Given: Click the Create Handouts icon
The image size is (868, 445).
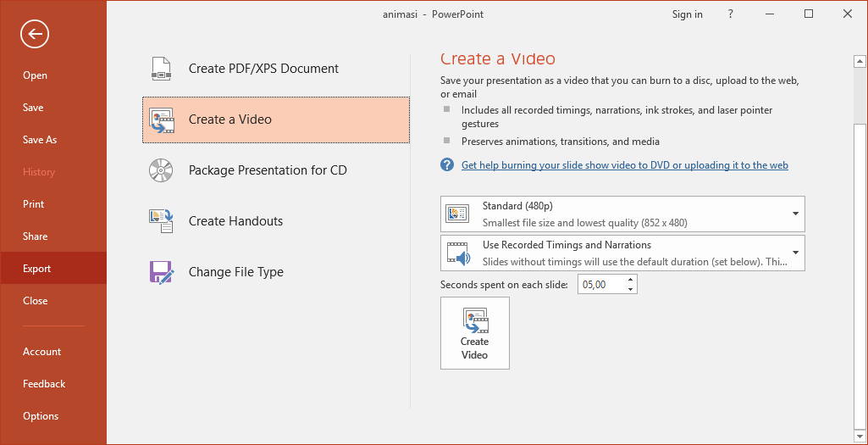Looking at the screenshot, I should (161, 221).
